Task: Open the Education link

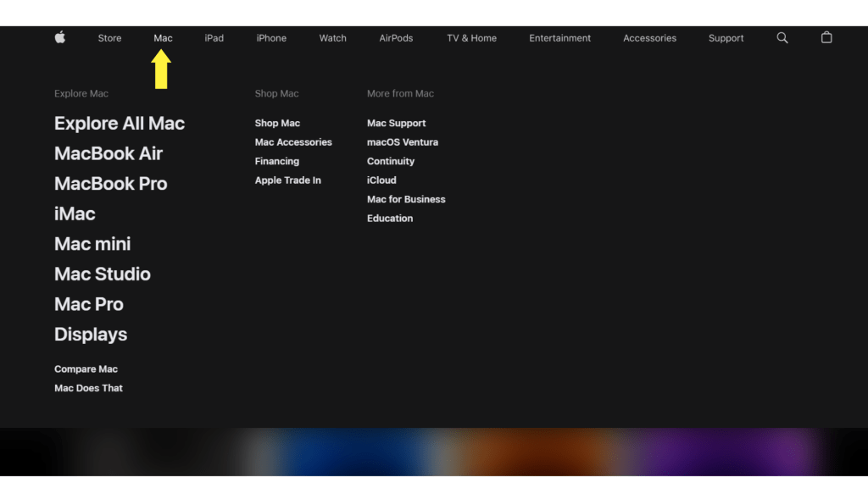Action: point(390,219)
